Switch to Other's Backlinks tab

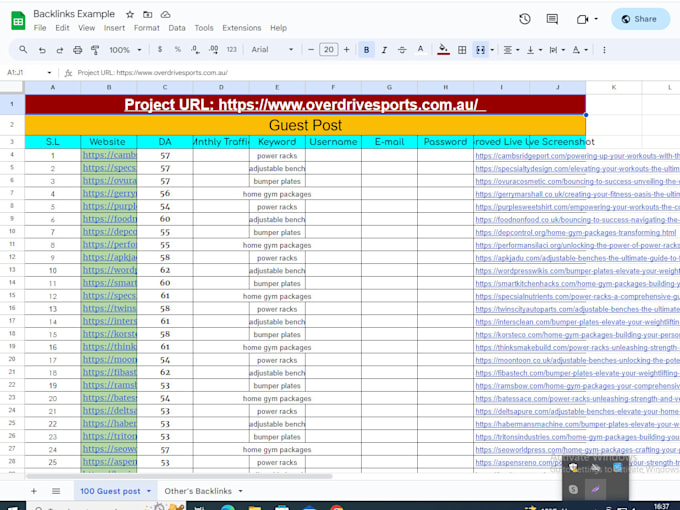pyautogui.click(x=198, y=491)
